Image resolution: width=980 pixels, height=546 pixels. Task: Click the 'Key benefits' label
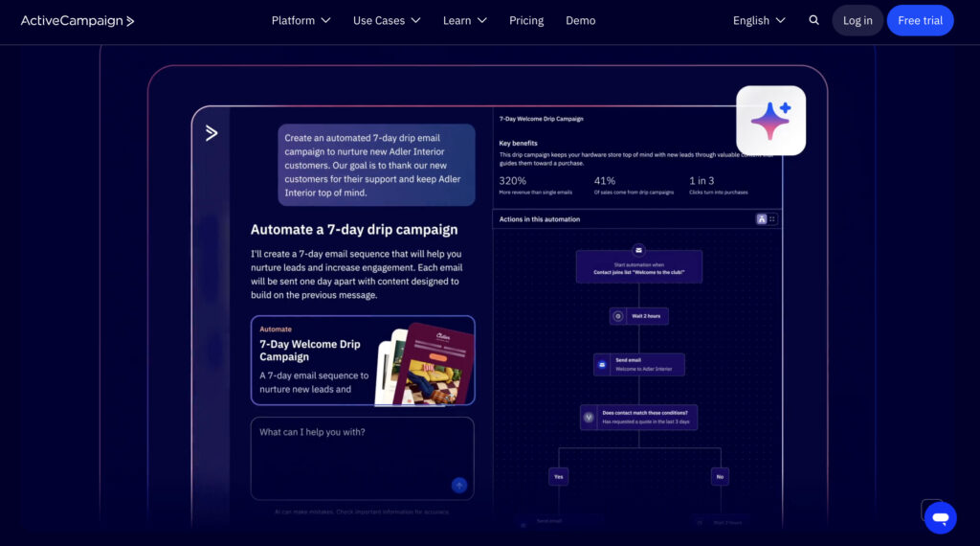click(518, 144)
